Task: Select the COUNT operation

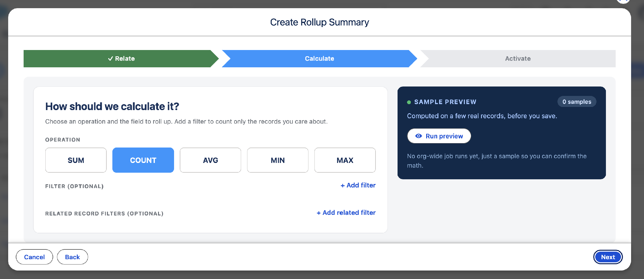Action: point(143,160)
